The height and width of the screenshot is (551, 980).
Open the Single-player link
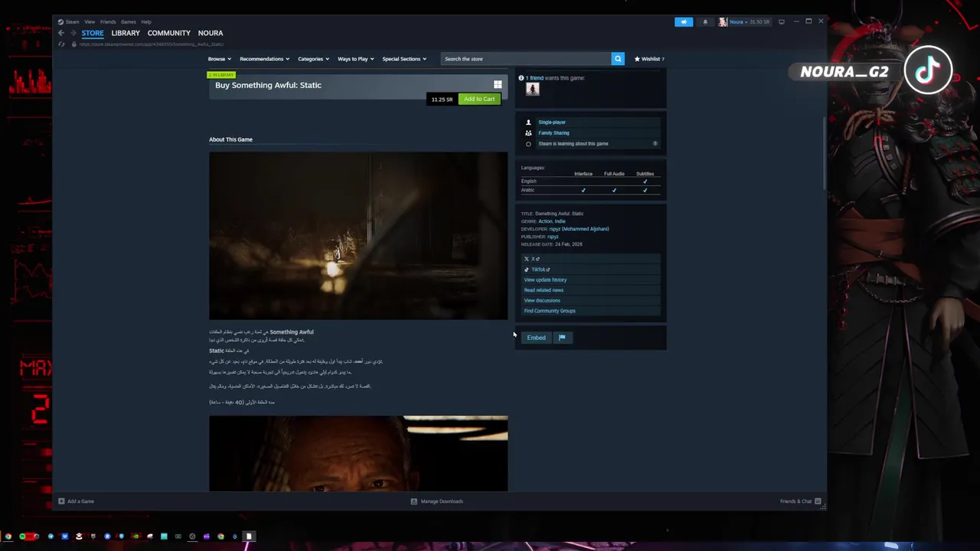(552, 122)
